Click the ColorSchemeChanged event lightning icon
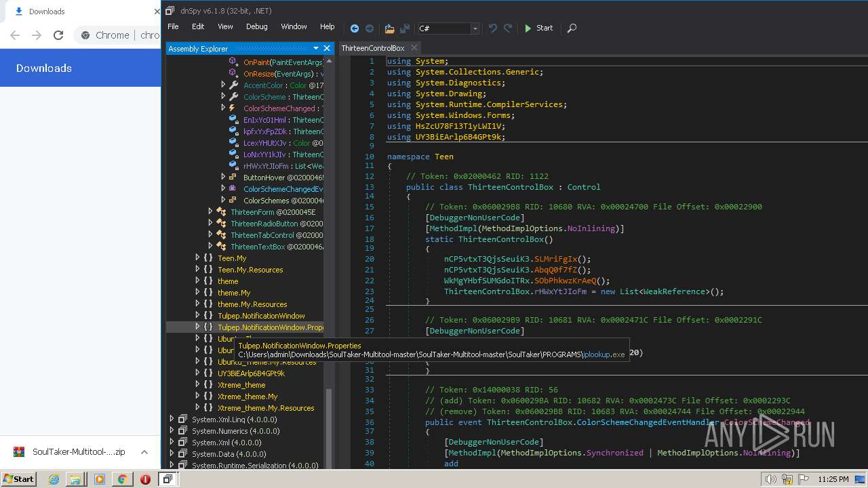 (233, 108)
